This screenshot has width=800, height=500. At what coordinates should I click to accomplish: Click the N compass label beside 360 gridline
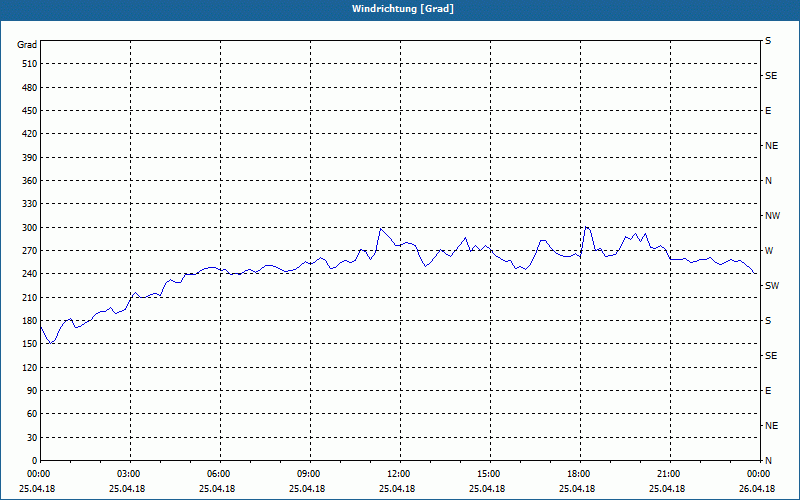768,181
